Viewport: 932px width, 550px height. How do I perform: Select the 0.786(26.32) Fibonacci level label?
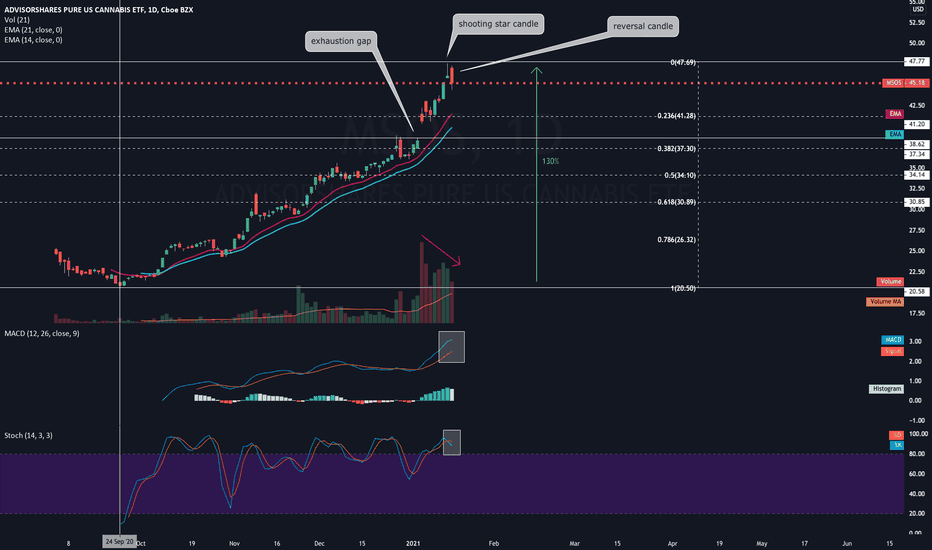(x=676, y=240)
